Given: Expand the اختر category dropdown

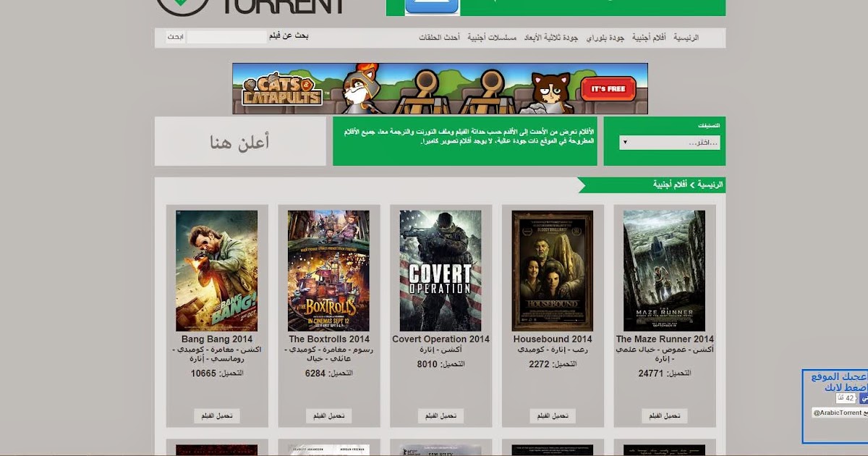Looking at the screenshot, I should [x=669, y=143].
